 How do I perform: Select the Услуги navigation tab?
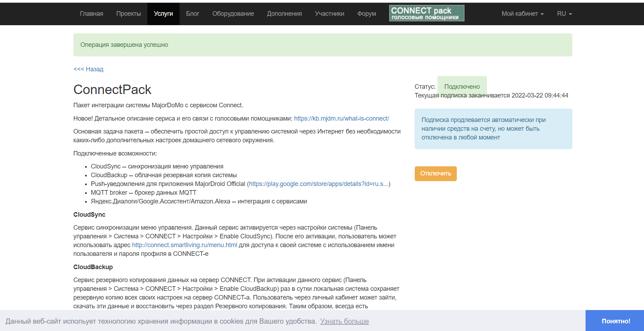point(163,14)
